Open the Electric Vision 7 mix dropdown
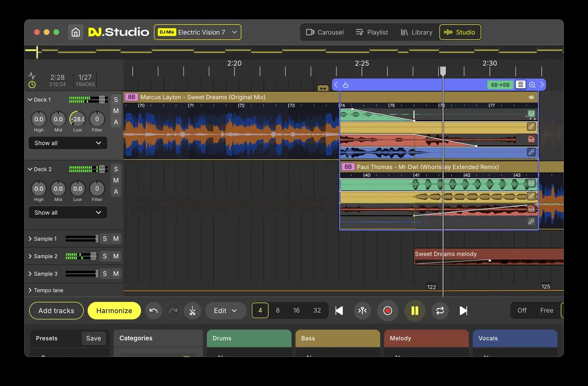 [x=197, y=32]
